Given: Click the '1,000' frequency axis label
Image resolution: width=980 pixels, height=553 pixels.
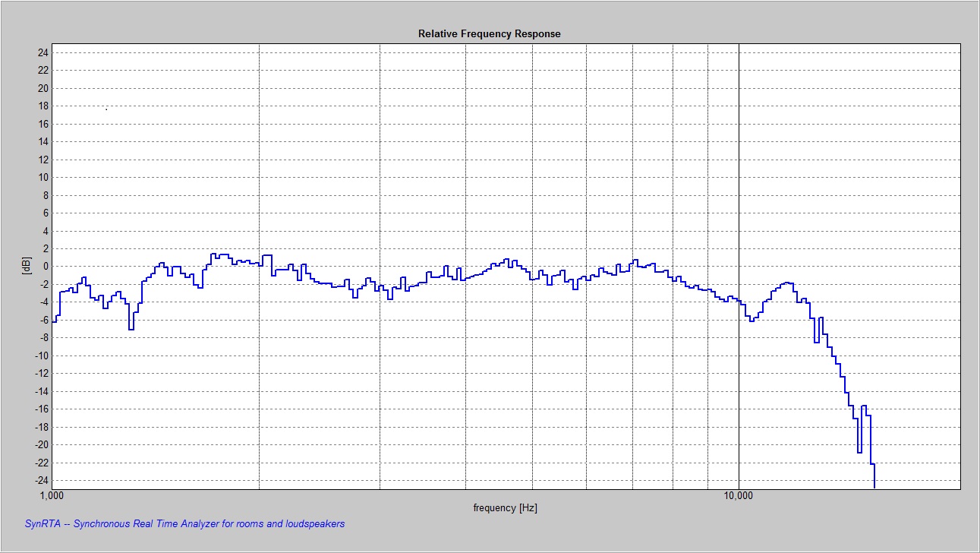Looking at the screenshot, I should pyautogui.click(x=52, y=496).
